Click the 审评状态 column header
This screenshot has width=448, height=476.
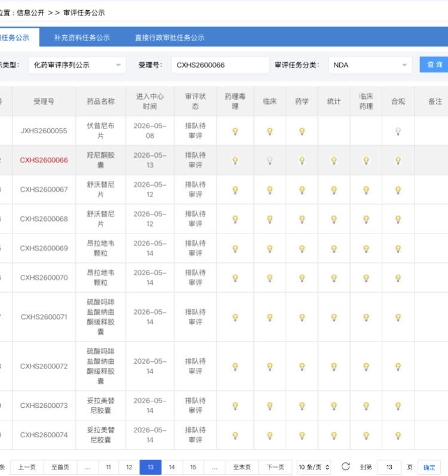coord(195,102)
